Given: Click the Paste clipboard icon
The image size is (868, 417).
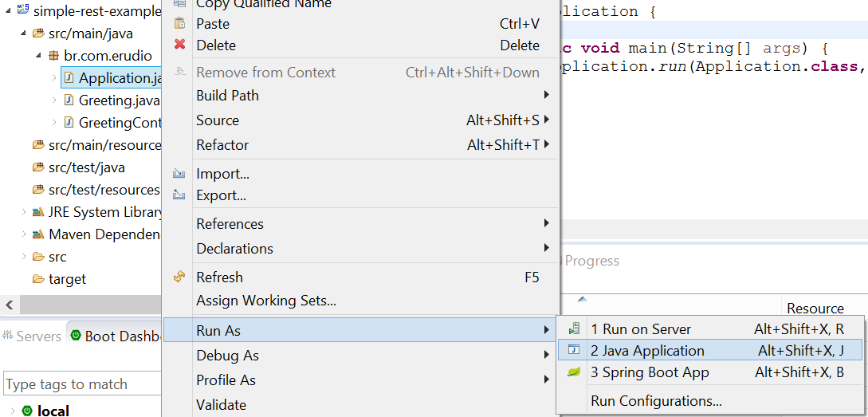Looking at the screenshot, I should (179, 24).
